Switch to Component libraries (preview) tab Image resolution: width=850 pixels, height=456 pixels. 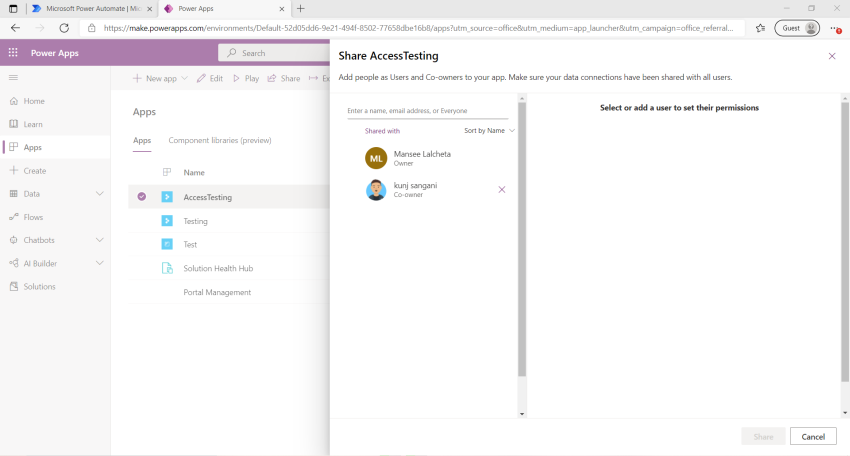(x=220, y=140)
